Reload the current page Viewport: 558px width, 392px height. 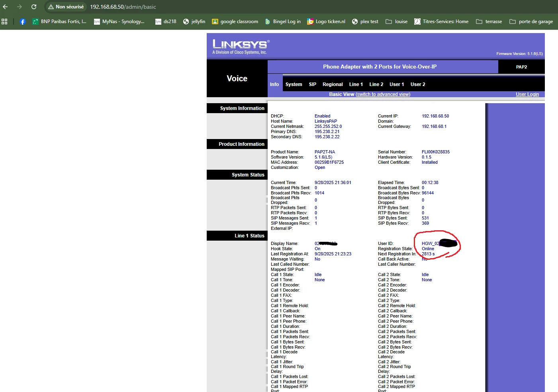[34, 7]
